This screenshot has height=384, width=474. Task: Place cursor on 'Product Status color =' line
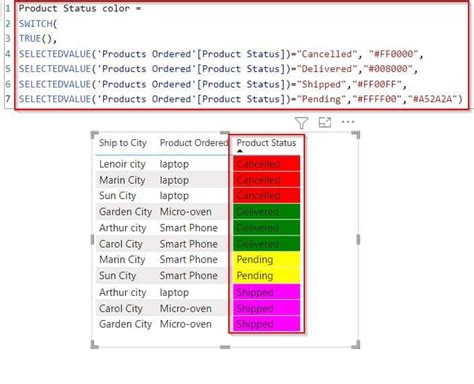(x=80, y=8)
